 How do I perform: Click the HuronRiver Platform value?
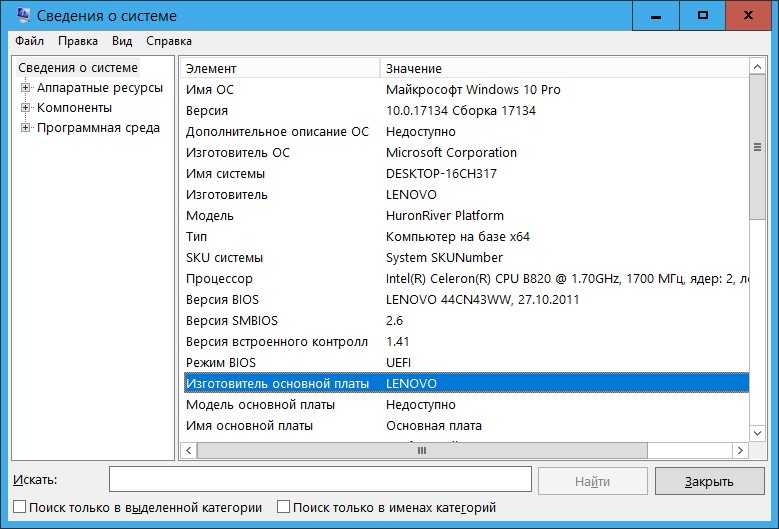(x=445, y=216)
